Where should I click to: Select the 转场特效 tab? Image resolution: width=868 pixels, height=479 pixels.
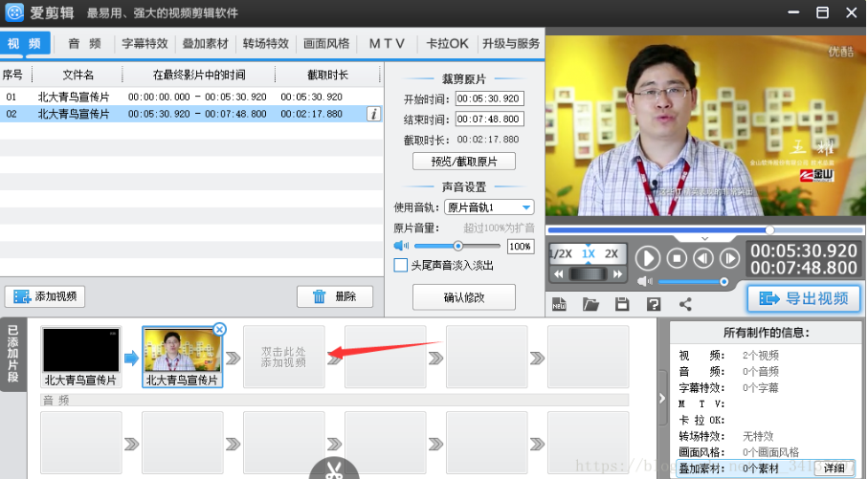click(266, 44)
